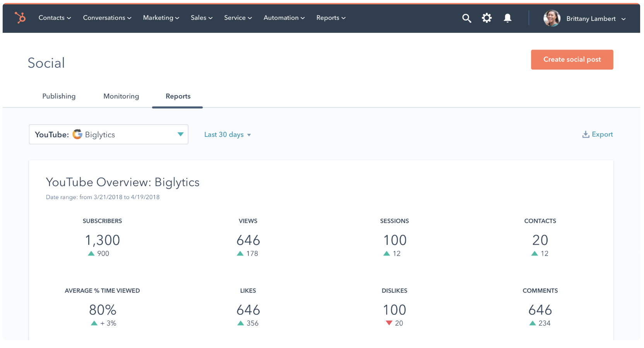
Task: Click the Export download icon
Action: [586, 135]
